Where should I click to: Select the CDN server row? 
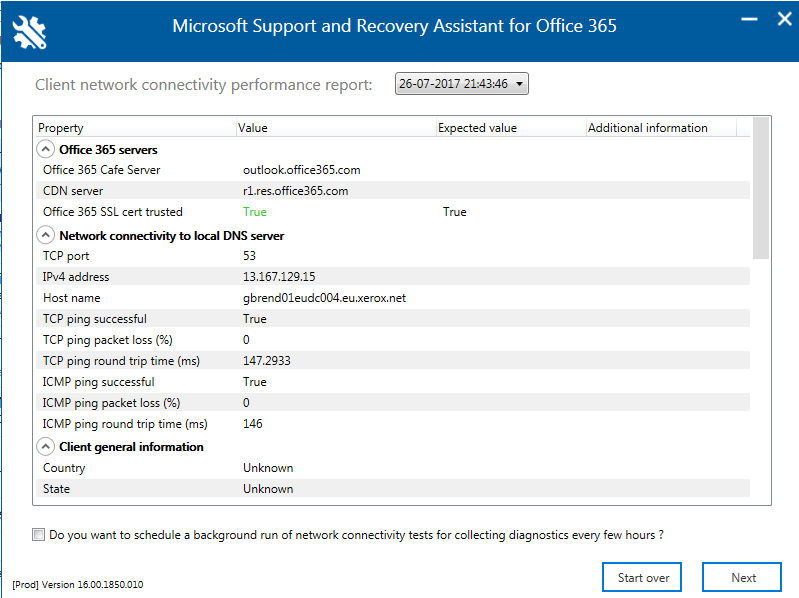(393, 191)
